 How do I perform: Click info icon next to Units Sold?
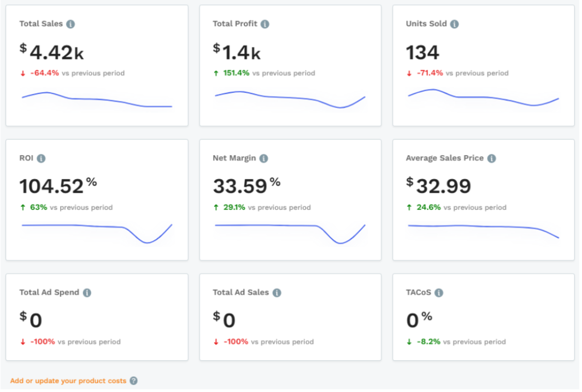pyautogui.click(x=455, y=24)
